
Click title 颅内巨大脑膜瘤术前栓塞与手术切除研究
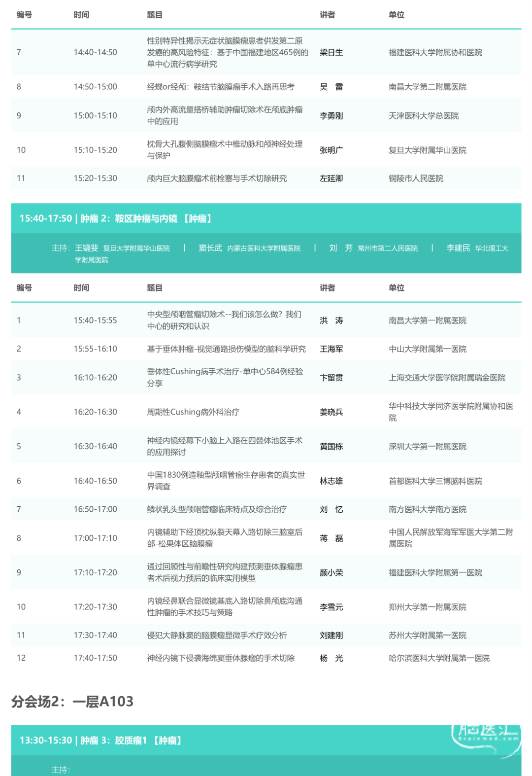point(217,178)
